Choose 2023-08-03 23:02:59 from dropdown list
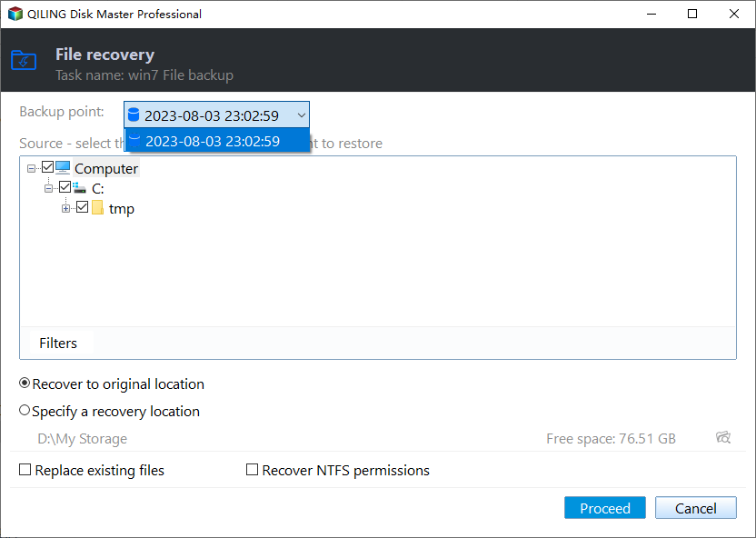Viewport: 756px width, 538px height. tap(217, 141)
